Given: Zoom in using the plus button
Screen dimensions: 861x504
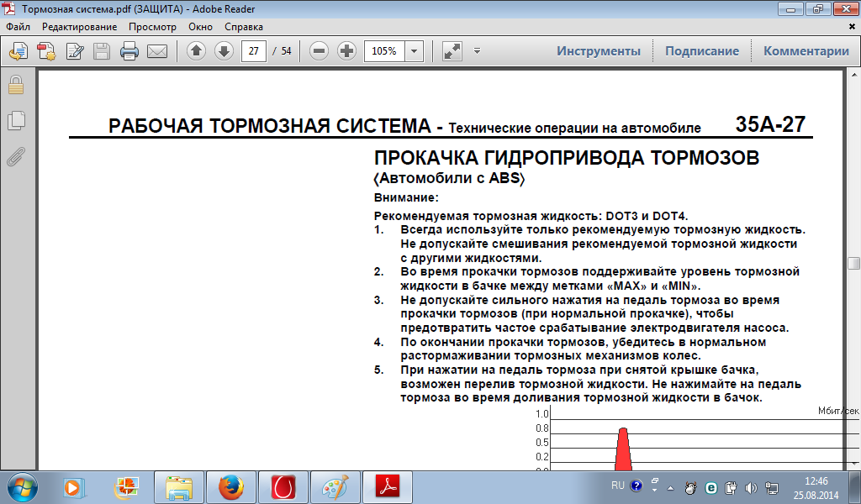Looking at the screenshot, I should click(346, 51).
